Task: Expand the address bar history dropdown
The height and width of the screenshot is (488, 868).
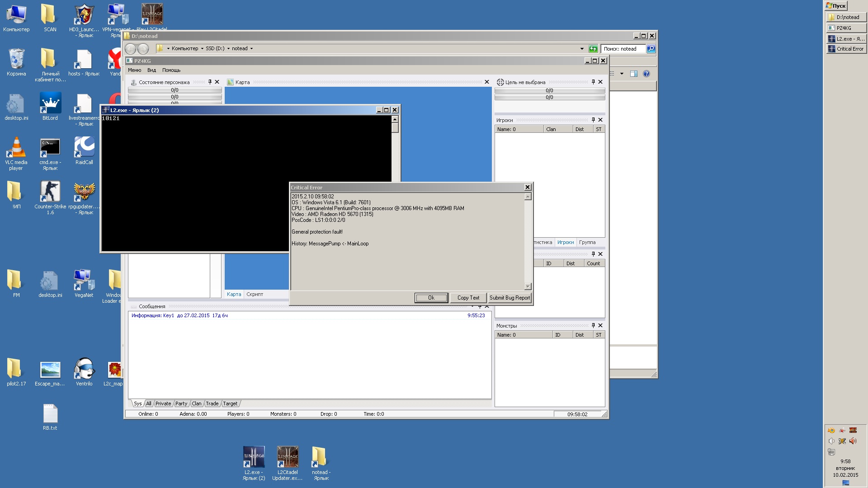Action: pos(582,48)
